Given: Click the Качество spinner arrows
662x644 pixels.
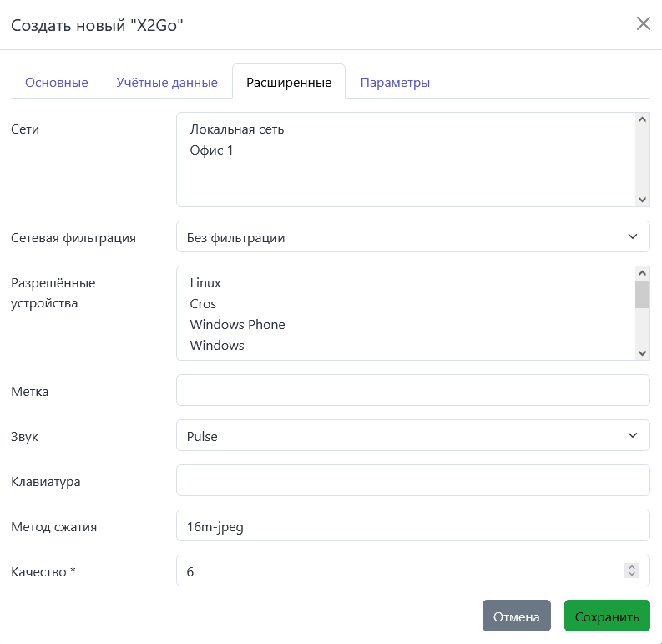Looking at the screenshot, I should click(x=632, y=570).
